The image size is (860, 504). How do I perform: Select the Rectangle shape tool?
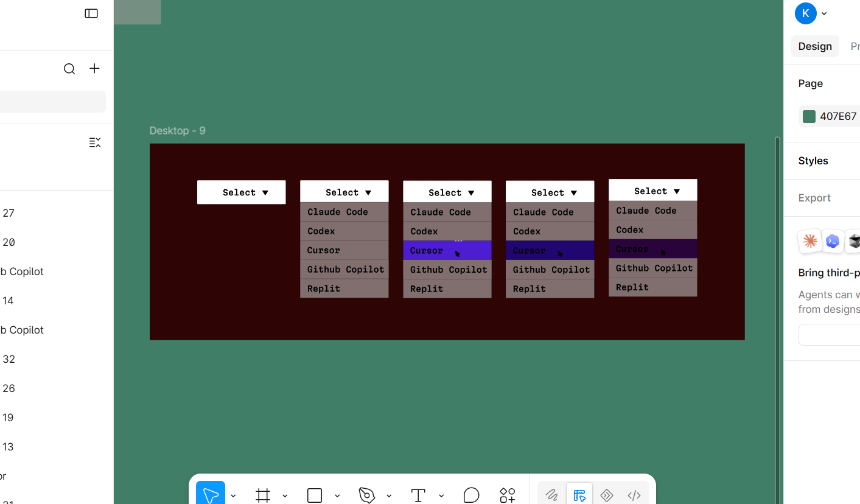coord(315,495)
